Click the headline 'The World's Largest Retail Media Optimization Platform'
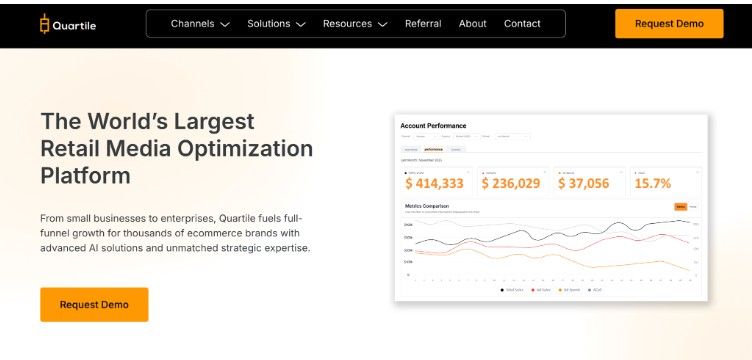The width and height of the screenshot is (752, 360). pos(176,148)
